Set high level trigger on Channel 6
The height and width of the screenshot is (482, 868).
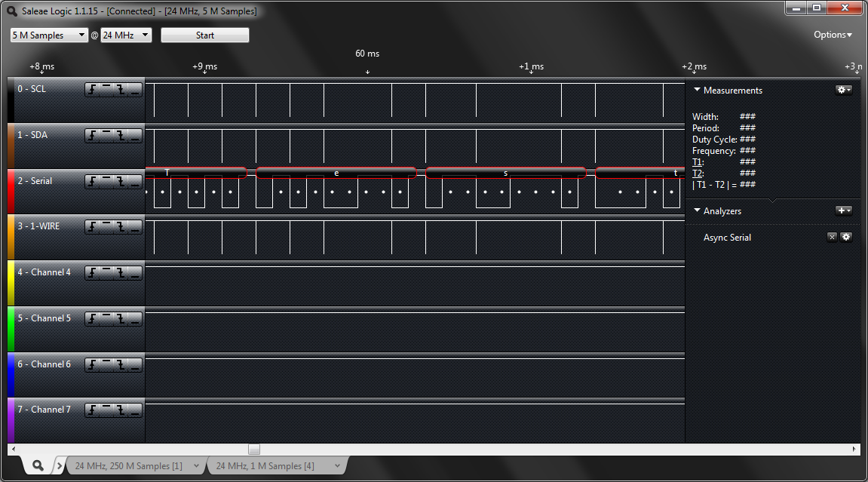(106, 364)
